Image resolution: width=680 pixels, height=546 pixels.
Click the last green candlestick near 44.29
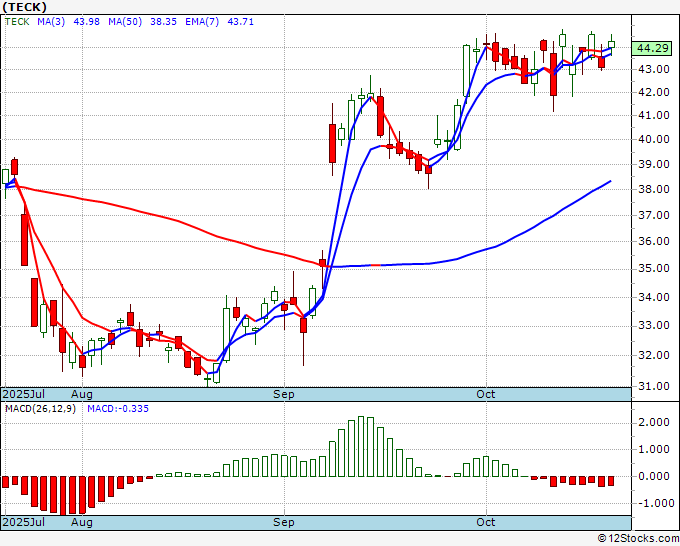(611, 44)
